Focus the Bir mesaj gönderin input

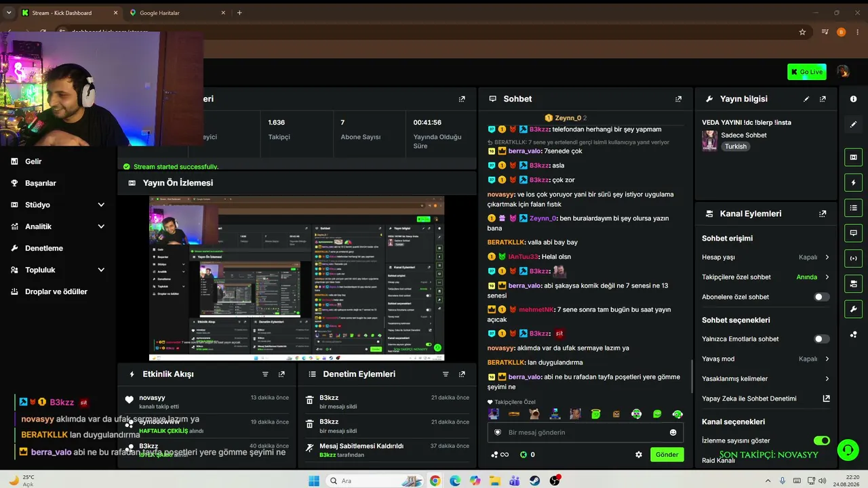pos(585,432)
